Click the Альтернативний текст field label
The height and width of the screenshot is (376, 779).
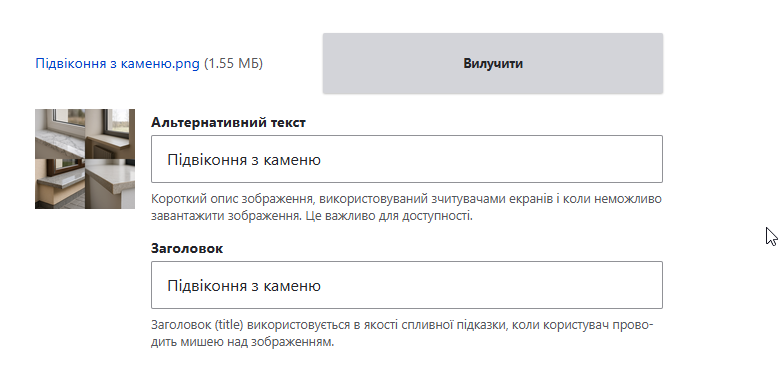(x=228, y=122)
